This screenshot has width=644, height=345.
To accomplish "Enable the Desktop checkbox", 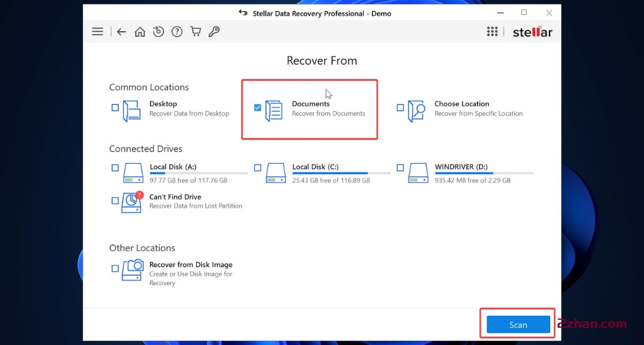I will pyautogui.click(x=115, y=108).
